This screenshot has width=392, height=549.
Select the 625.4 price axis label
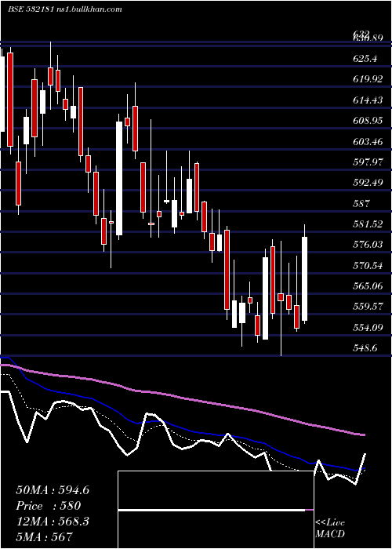pos(365,59)
